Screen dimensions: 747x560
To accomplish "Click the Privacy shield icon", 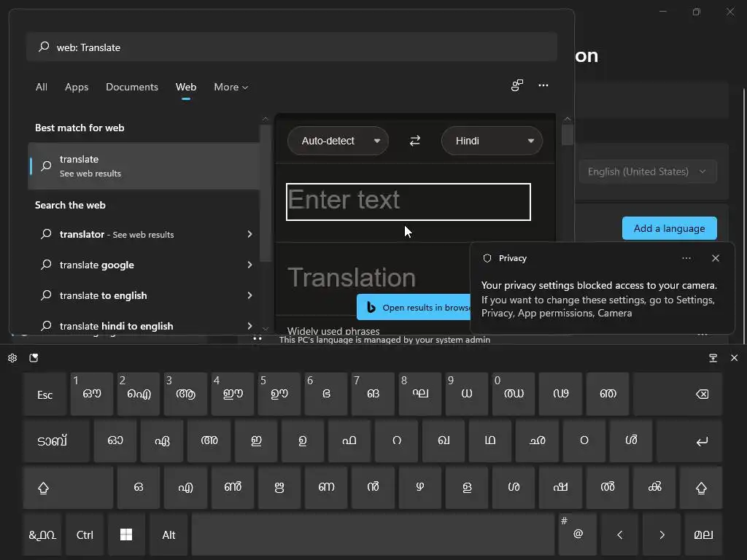I will pyautogui.click(x=487, y=258).
